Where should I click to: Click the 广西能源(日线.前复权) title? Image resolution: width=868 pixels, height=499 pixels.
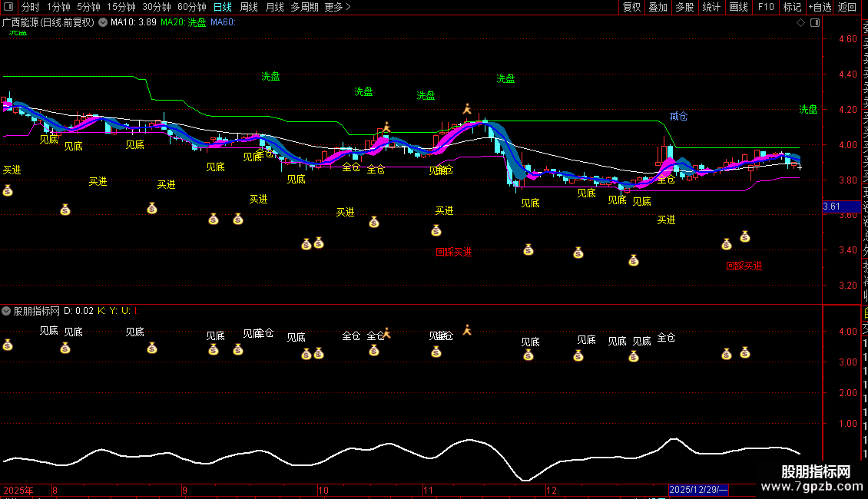click(48, 22)
